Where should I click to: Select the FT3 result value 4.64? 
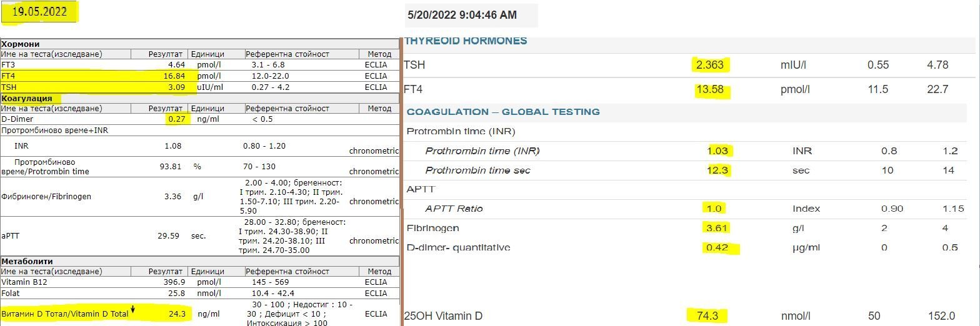(x=176, y=64)
